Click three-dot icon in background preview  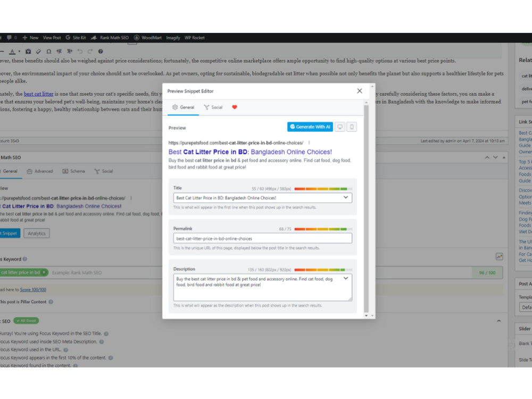click(131, 198)
